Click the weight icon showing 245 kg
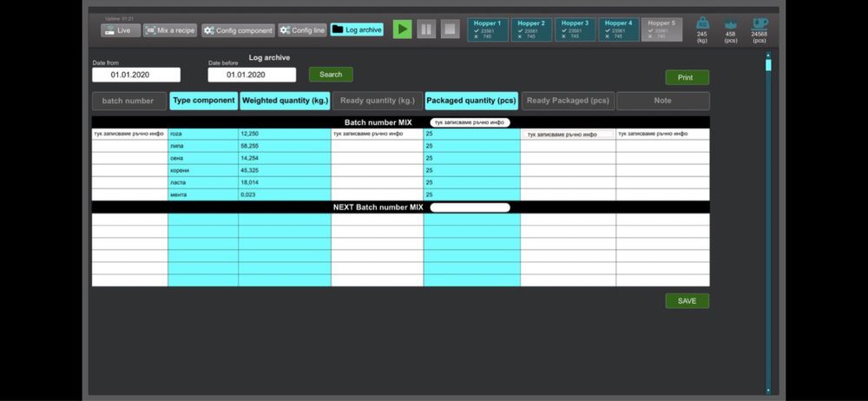 702,24
